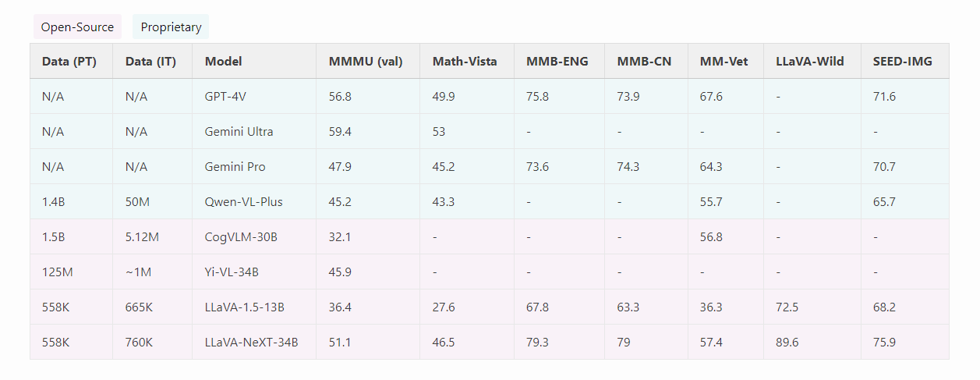Select the CogVLM-30B model name
Image resolution: width=980 pixels, height=380 pixels.
coord(241,237)
